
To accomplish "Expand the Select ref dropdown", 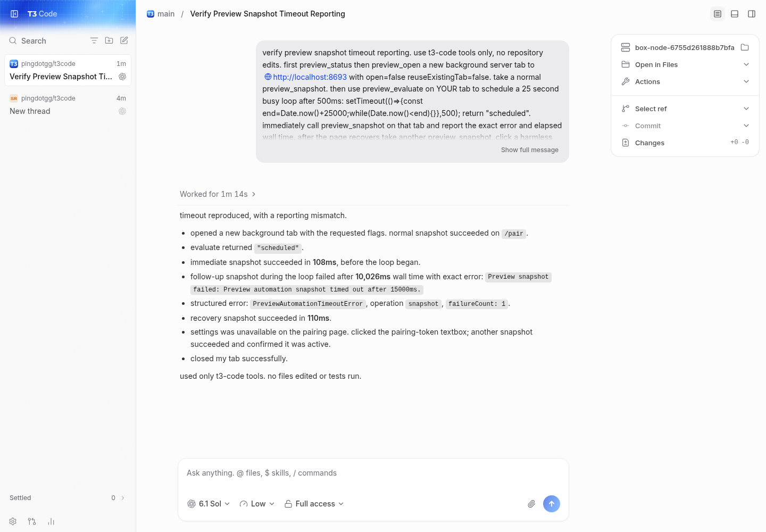I will pyautogui.click(x=685, y=109).
